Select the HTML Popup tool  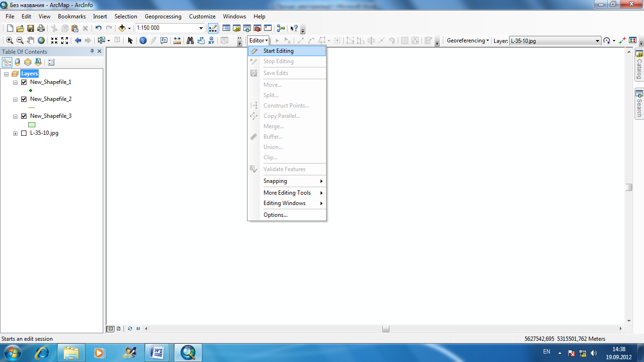164,41
